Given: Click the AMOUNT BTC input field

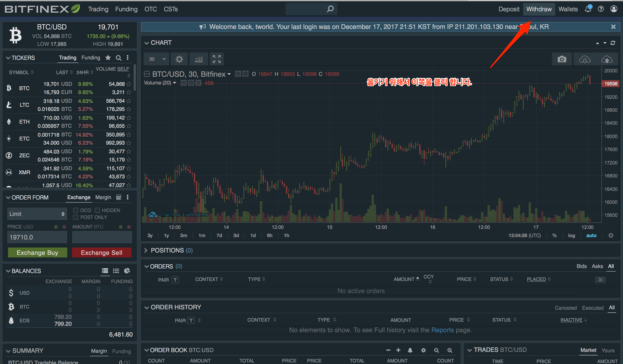Looking at the screenshot, I should [102, 237].
